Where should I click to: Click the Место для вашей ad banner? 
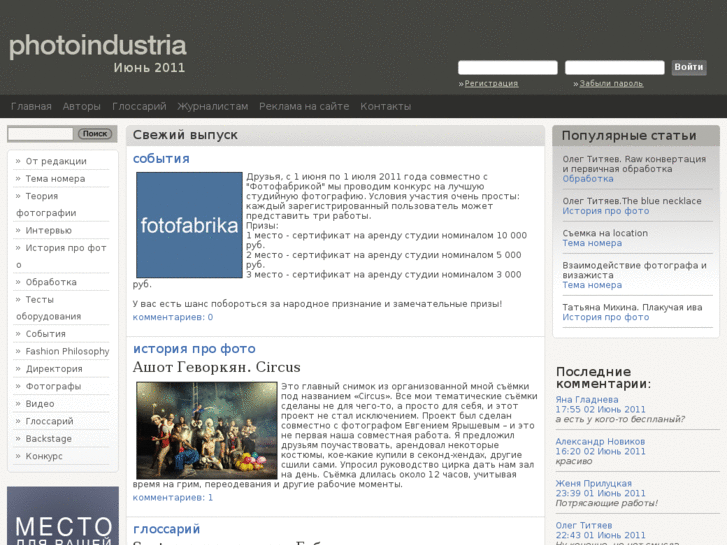pyautogui.click(x=63, y=516)
